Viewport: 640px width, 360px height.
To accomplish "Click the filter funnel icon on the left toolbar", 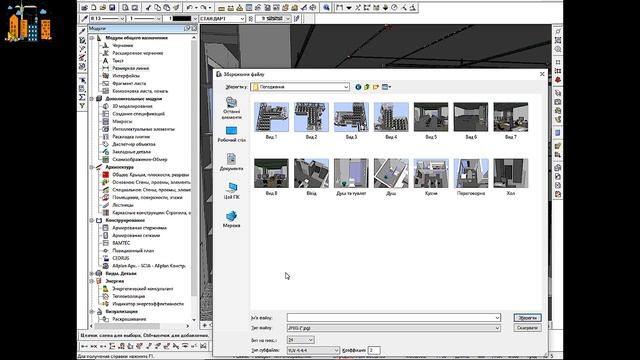I will pos(82,106).
